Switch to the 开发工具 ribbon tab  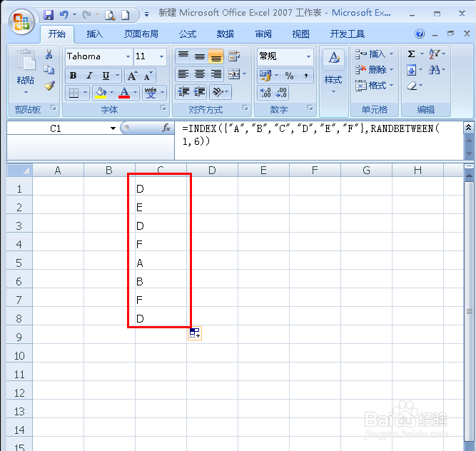pyautogui.click(x=348, y=34)
